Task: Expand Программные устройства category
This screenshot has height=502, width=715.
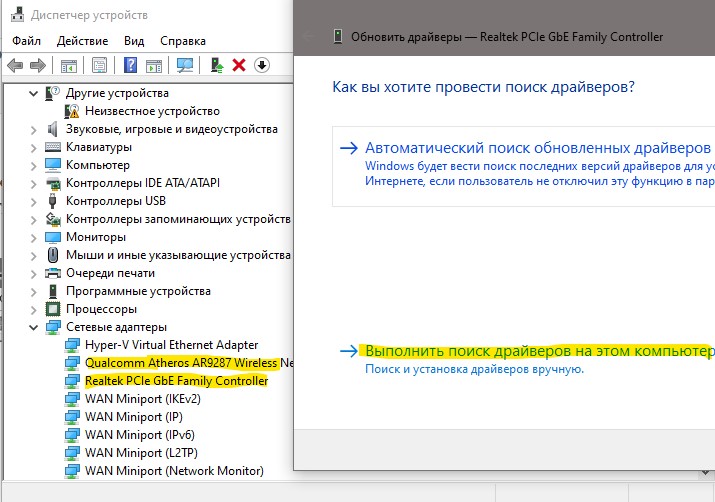Action: 33,291
